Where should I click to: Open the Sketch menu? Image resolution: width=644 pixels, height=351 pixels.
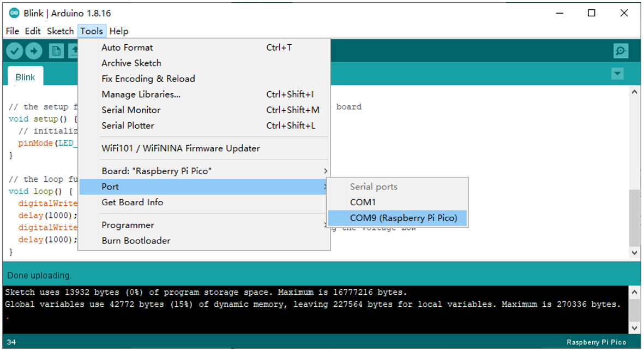click(x=61, y=31)
